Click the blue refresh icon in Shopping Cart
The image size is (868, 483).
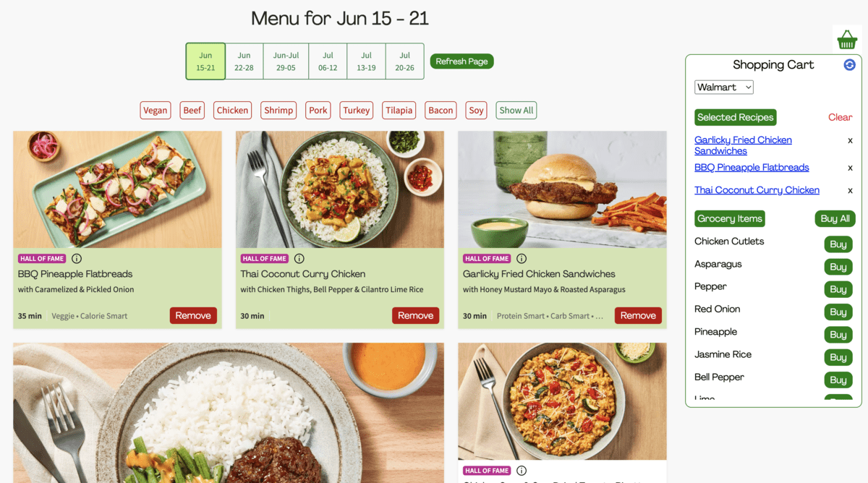click(x=850, y=65)
